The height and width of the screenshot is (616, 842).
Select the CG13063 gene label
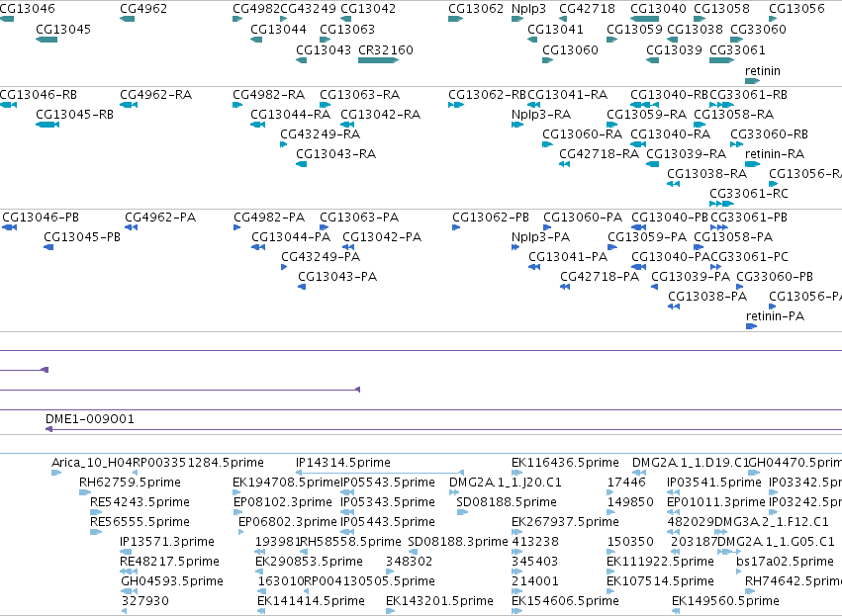point(347,29)
